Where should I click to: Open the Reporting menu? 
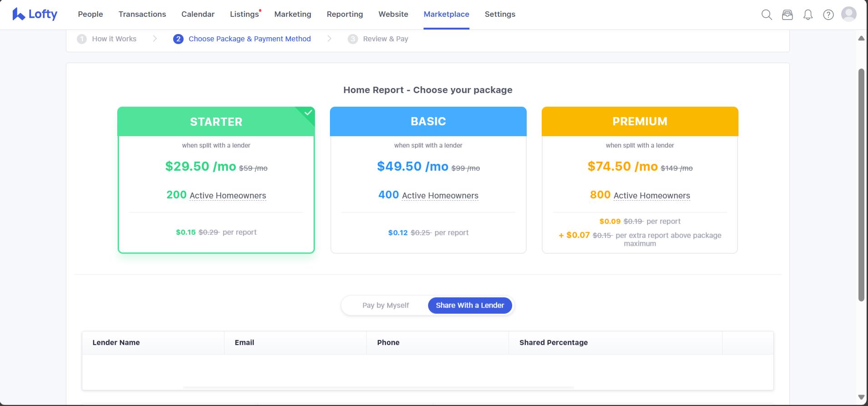pos(345,14)
